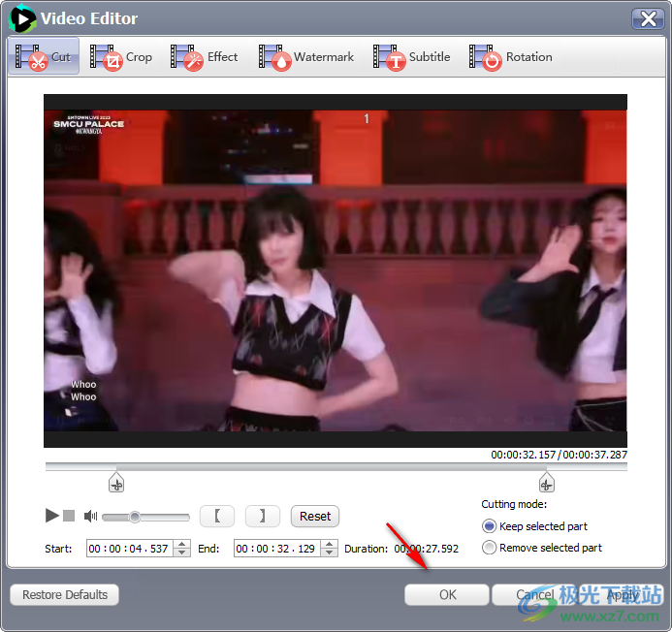This screenshot has height=632, width=672.
Task: Decrease the End time with down arrow
Action: pos(329,553)
